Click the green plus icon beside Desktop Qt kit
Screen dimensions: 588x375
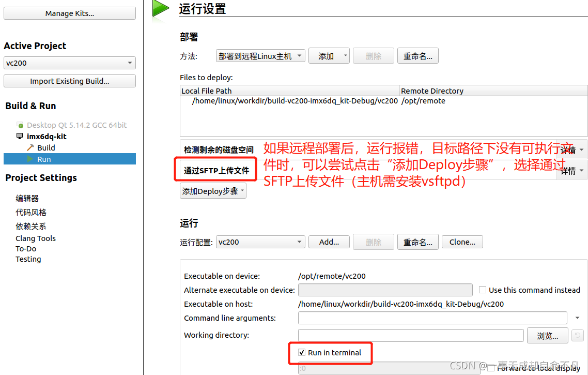click(20, 125)
